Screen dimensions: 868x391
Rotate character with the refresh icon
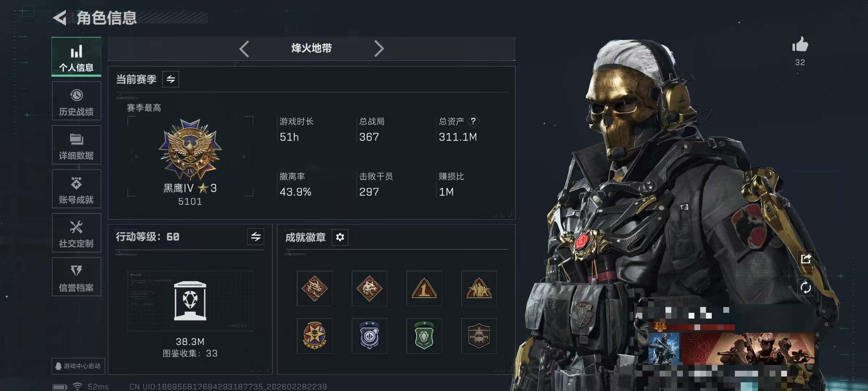806,288
